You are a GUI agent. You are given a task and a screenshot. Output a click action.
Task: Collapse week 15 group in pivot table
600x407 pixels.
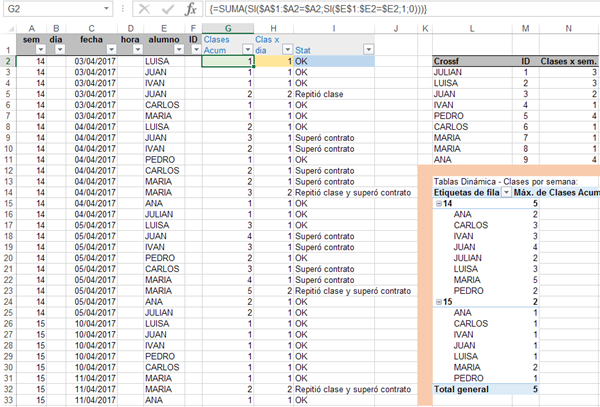point(437,300)
